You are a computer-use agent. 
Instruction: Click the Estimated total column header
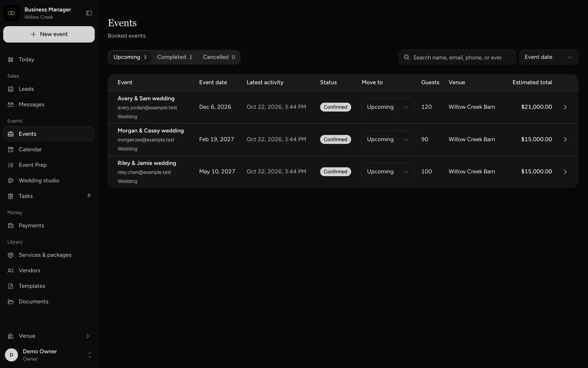click(x=532, y=82)
